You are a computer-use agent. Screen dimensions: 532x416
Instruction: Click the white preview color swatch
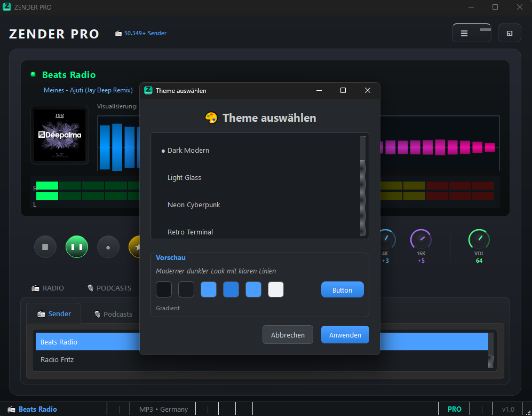pos(276,289)
